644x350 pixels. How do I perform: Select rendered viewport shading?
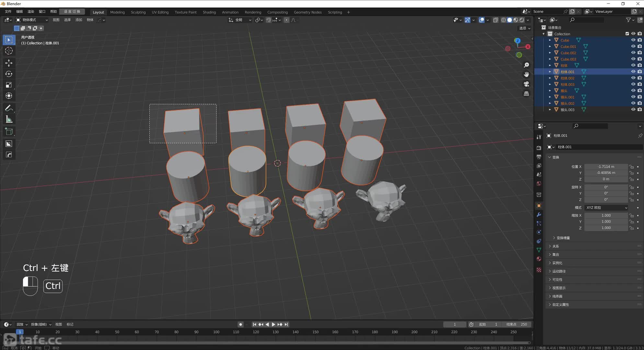point(522,20)
